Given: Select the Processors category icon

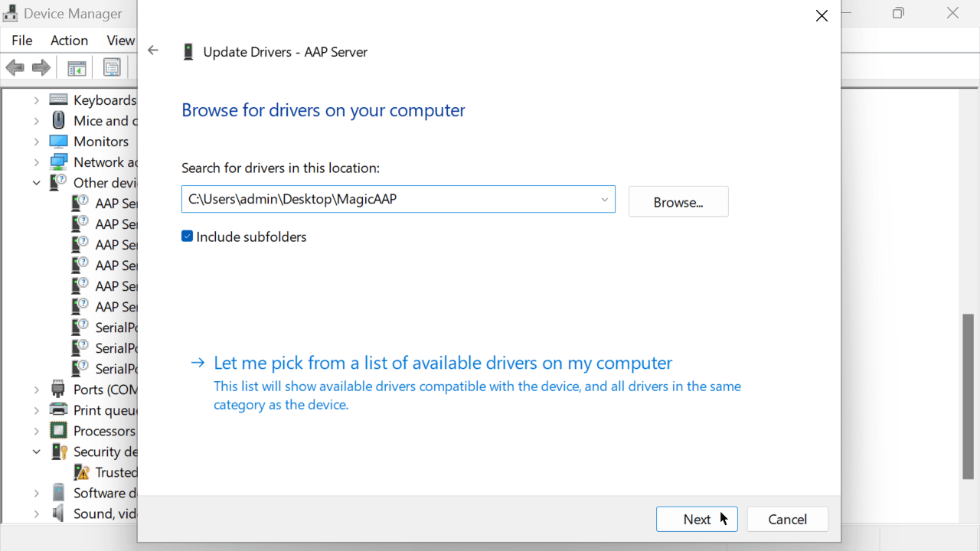Looking at the screenshot, I should (59, 431).
